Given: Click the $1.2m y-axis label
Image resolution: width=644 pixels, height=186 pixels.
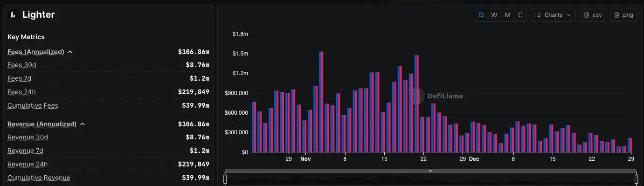Looking at the screenshot, I should (x=240, y=73).
